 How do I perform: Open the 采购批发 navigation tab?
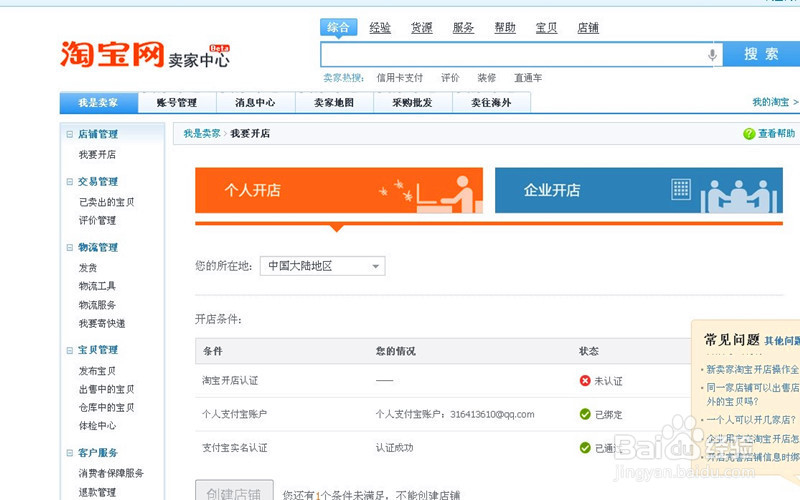coord(413,103)
